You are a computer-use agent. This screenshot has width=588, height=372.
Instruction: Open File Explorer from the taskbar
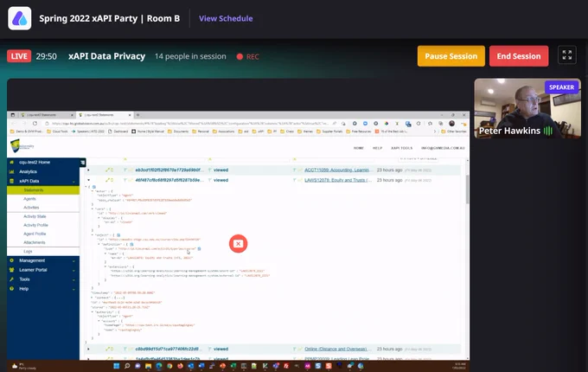148,366
